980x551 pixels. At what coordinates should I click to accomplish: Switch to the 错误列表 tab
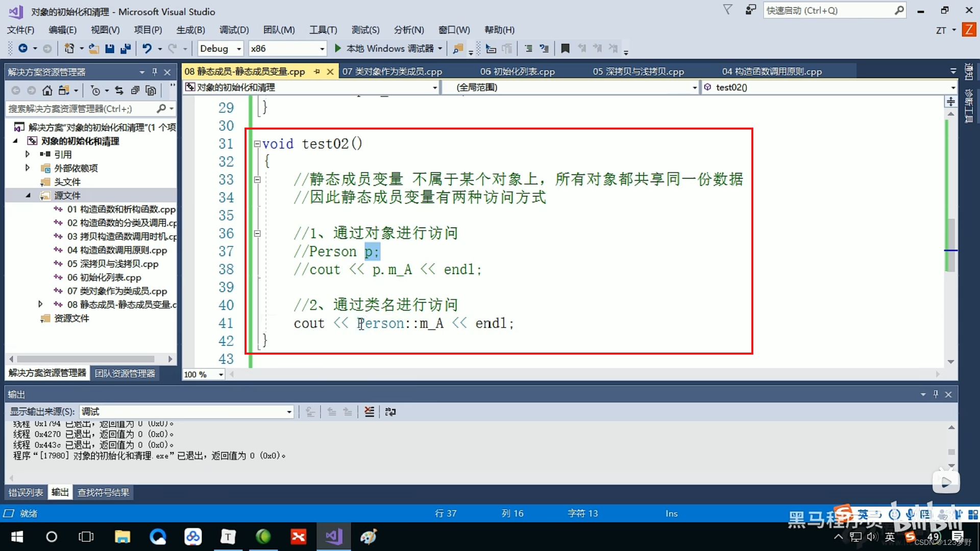coord(26,492)
